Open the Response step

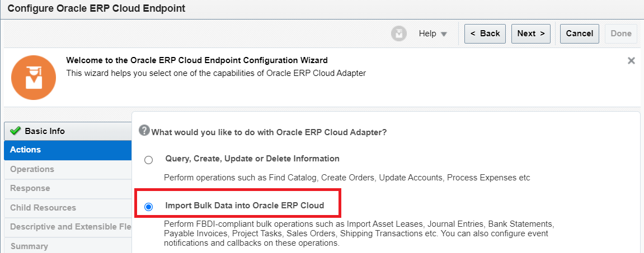68,189
